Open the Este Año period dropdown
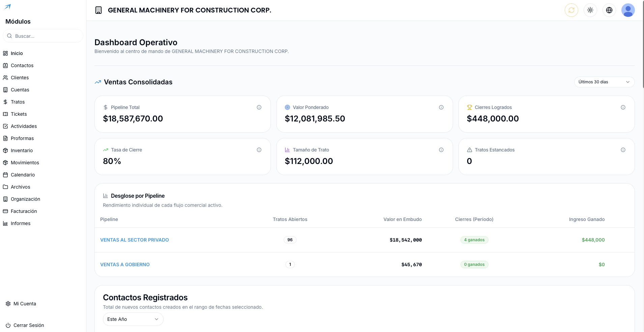 click(133, 319)
